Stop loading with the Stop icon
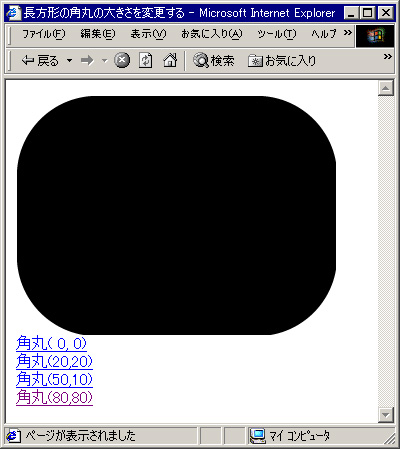This screenshot has width=400, height=449. 122,61
